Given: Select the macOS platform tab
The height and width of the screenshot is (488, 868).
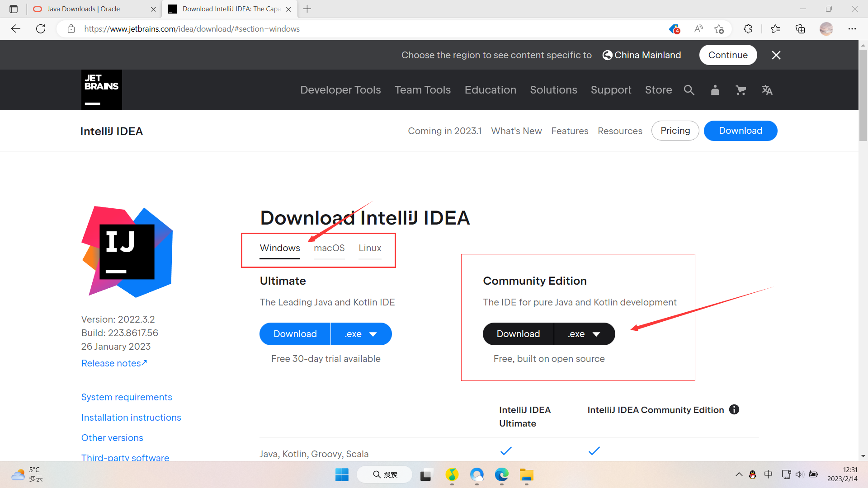Looking at the screenshot, I should point(329,248).
